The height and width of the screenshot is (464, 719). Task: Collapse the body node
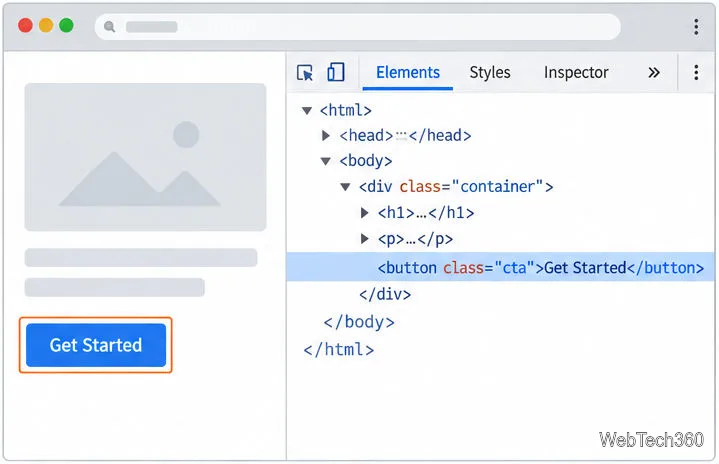326,161
